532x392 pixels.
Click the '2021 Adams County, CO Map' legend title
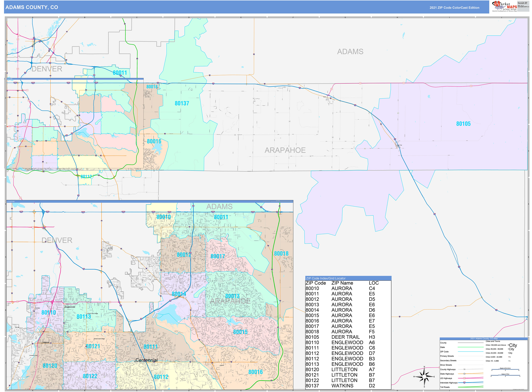[x=484, y=339]
